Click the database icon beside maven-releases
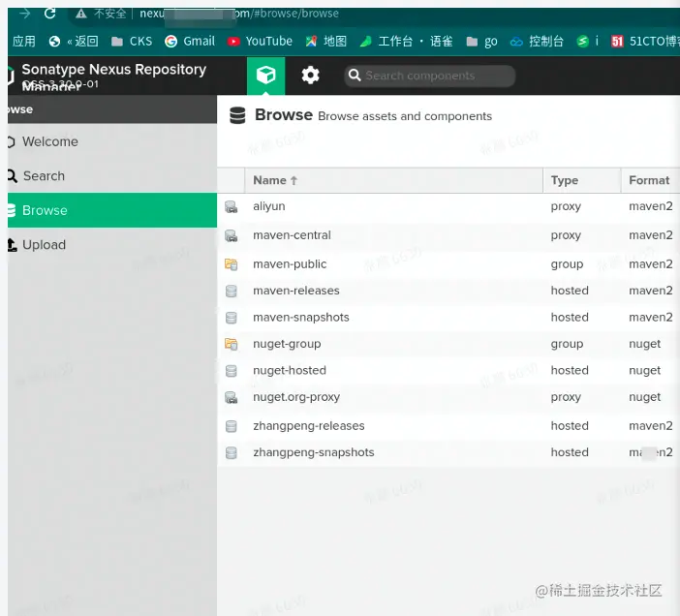 232,291
